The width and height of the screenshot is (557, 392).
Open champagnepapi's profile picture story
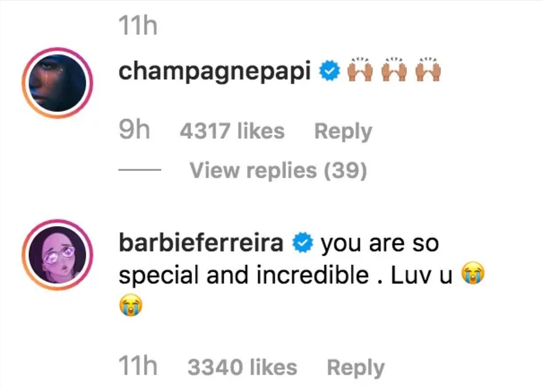click(57, 83)
